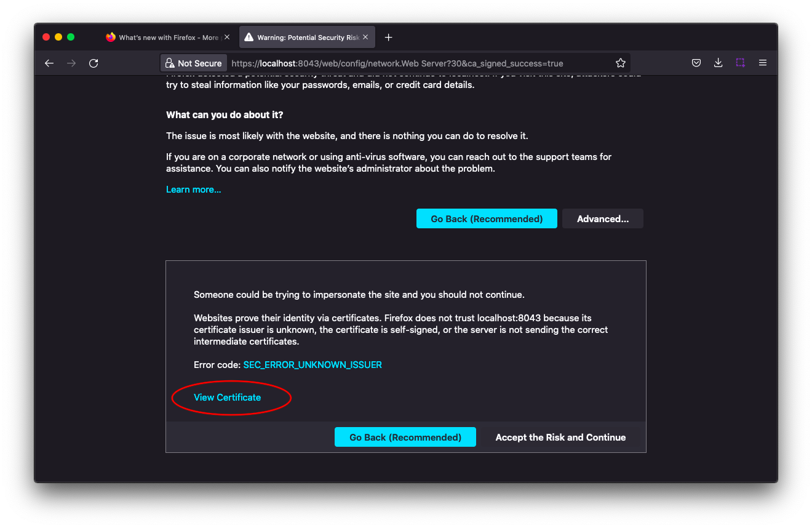Viewport: 812px width, 528px height.
Task: Follow the Learn more... link
Action: 193,190
